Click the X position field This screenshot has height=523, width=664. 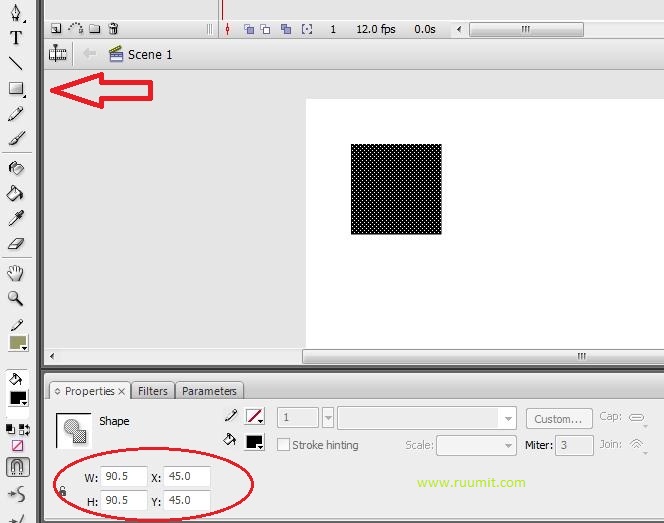tap(187, 476)
